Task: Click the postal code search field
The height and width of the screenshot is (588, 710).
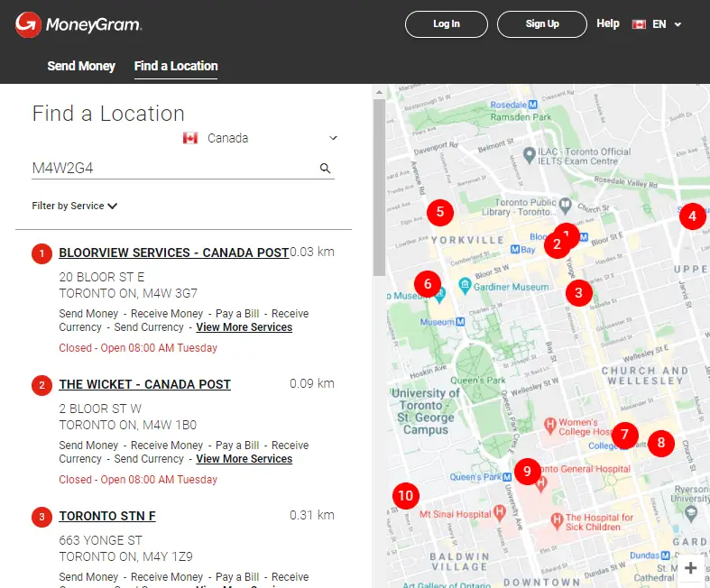Action: tap(171, 169)
